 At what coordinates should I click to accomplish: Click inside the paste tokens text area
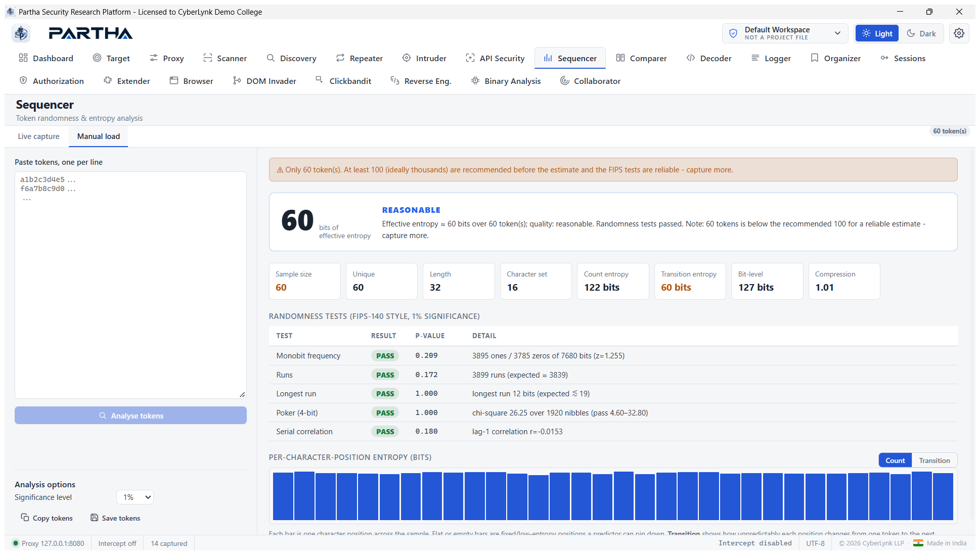point(130,285)
